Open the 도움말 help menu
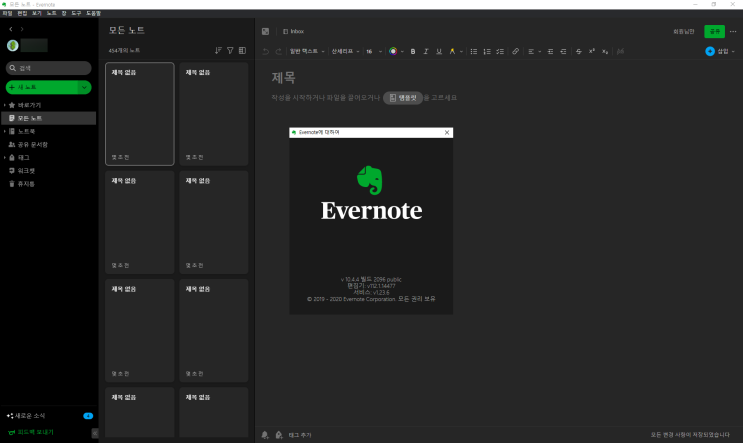Viewport: 743px width, 443px height. [93, 13]
